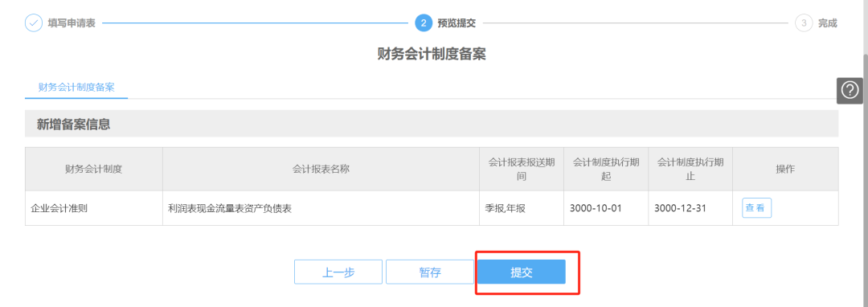Click the 财务会计制度 column header
The width and height of the screenshot is (868, 307).
pyautogui.click(x=93, y=170)
